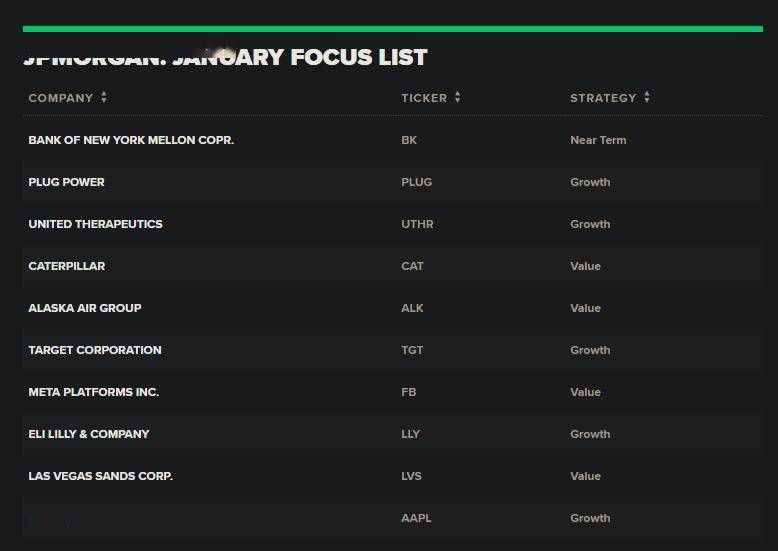Click the sort arrows beside STRATEGY header
The width and height of the screenshot is (778, 551).
(647, 98)
